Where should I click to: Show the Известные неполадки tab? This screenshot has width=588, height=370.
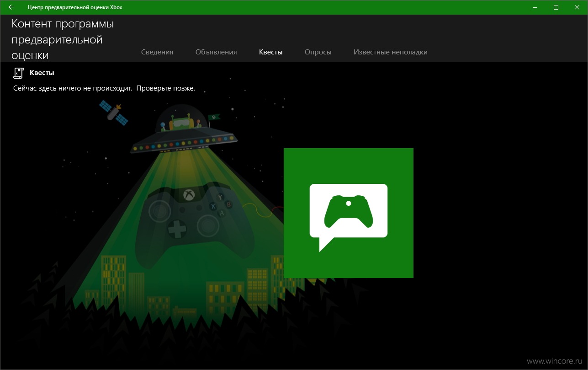click(390, 52)
